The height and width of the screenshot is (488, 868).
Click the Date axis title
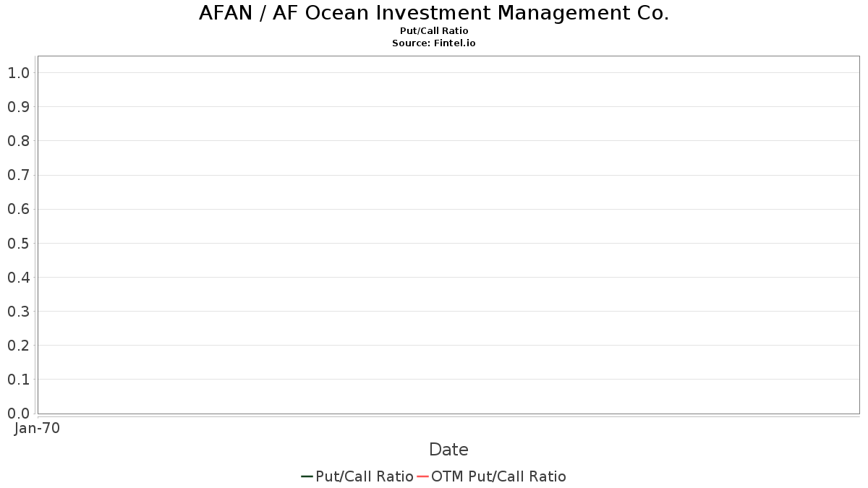448,450
